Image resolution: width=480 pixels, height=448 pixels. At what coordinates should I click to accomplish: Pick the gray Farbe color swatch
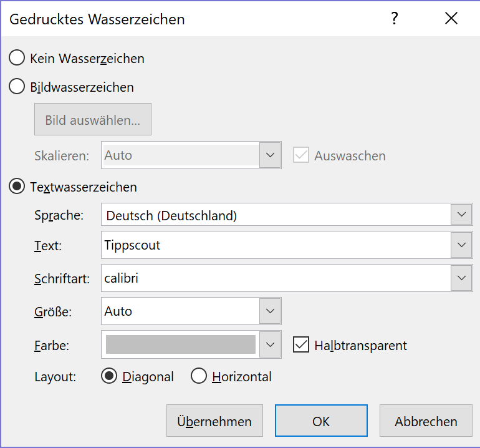click(x=181, y=344)
